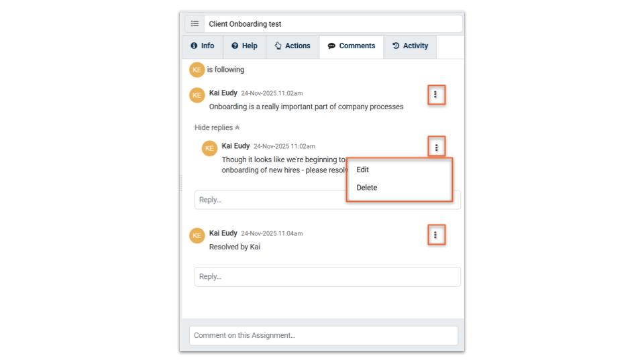Click the reply text beginning Though it looks like
The image size is (644, 362).
[284, 165]
